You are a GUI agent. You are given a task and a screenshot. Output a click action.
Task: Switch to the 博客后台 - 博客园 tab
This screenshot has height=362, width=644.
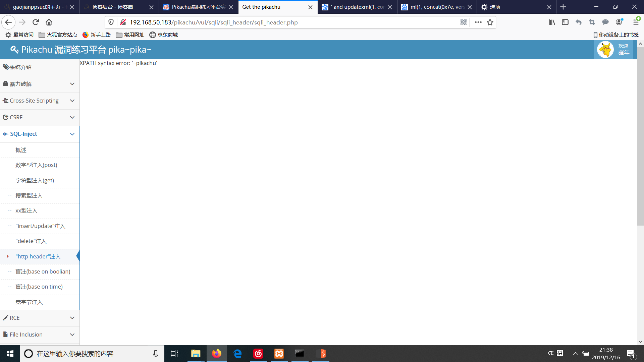[113, 7]
